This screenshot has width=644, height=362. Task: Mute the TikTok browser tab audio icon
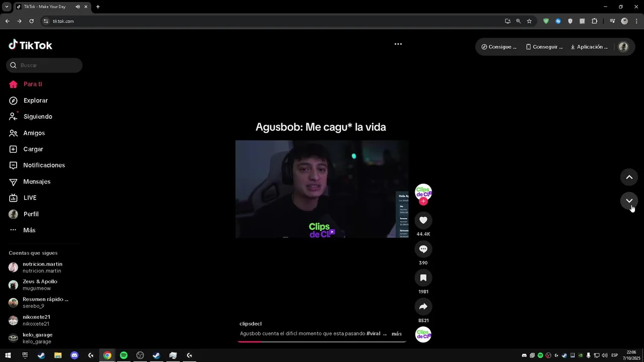pos(77,7)
